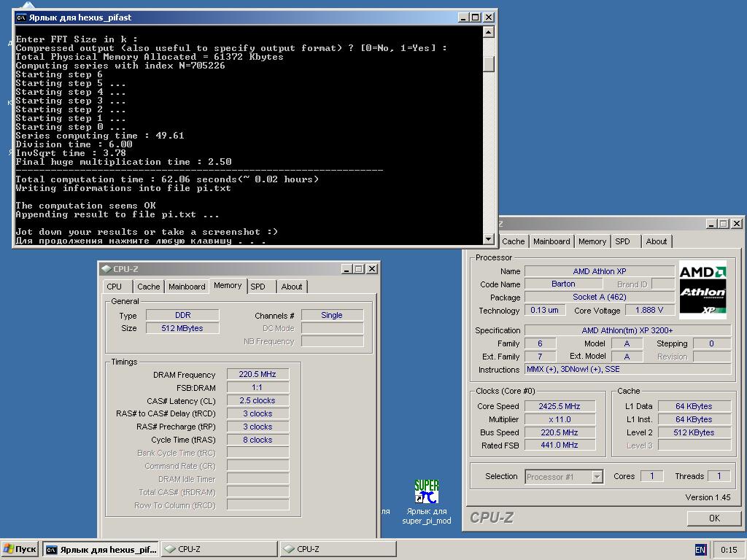Click CPU-Z Memory window title bar
The image size is (747, 560).
(x=239, y=269)
